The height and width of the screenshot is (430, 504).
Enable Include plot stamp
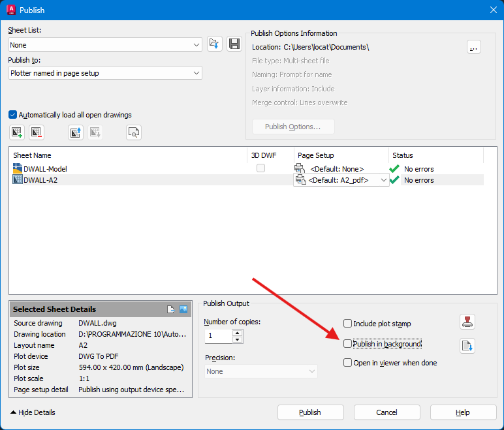[x=347, y=323]
